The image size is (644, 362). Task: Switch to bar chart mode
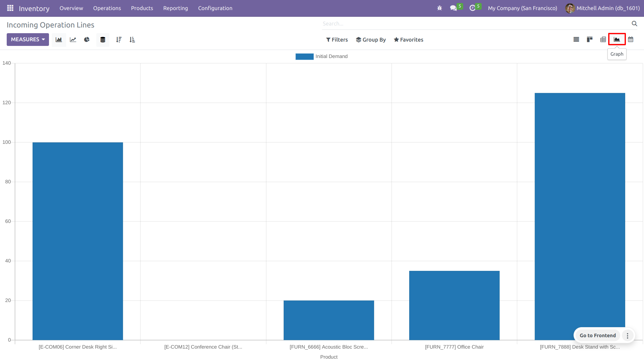59,40
